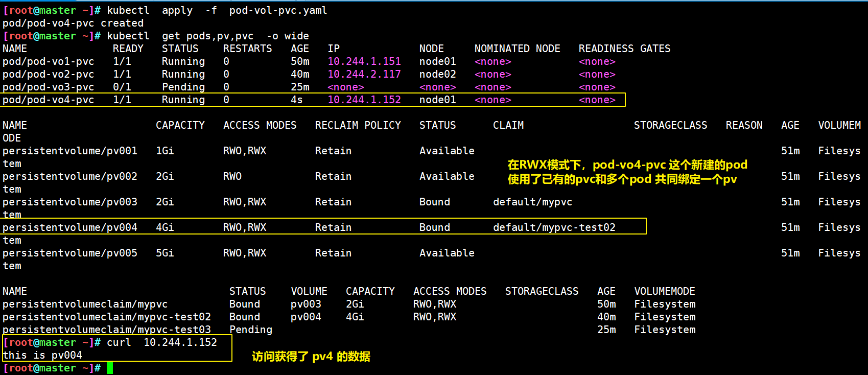Screen dimensions: 868x375
Task: Click the pod/pod-vo2-pvc name
Action: click(49, 74)
